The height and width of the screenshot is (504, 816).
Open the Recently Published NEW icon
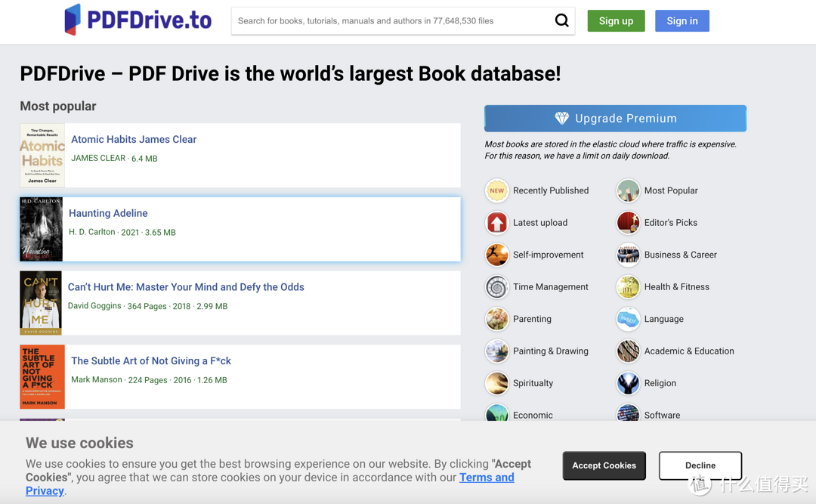point(497,190)
